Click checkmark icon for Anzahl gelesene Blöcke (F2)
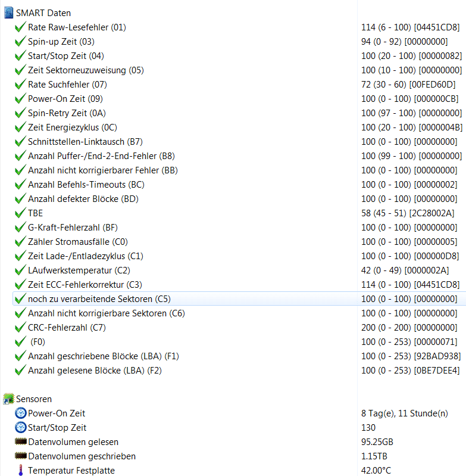 (x=20, y=370)
